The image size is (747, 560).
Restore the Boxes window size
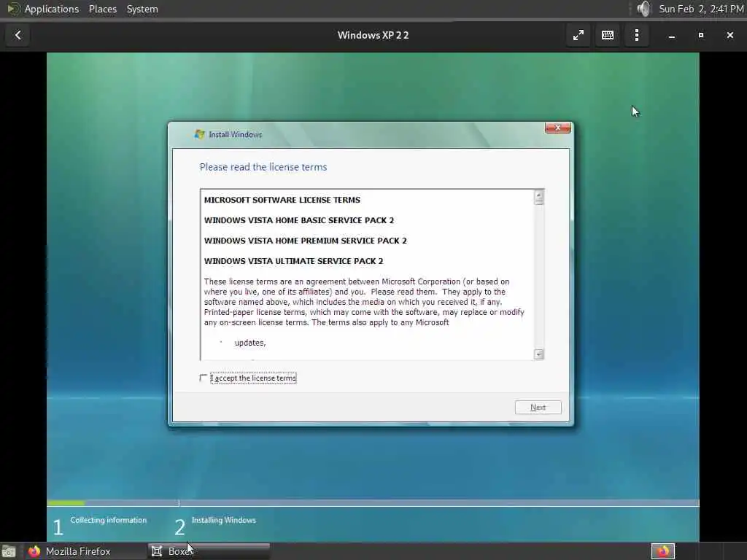(701, 35)
